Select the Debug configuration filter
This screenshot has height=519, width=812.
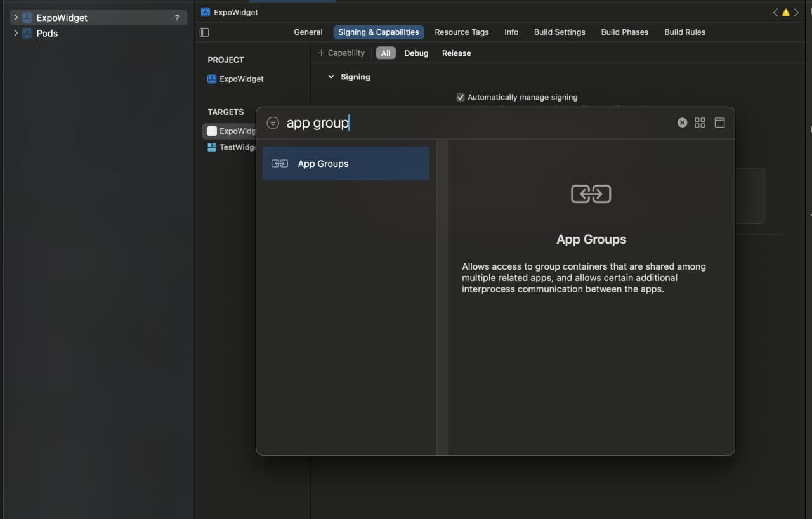point(416,53)
